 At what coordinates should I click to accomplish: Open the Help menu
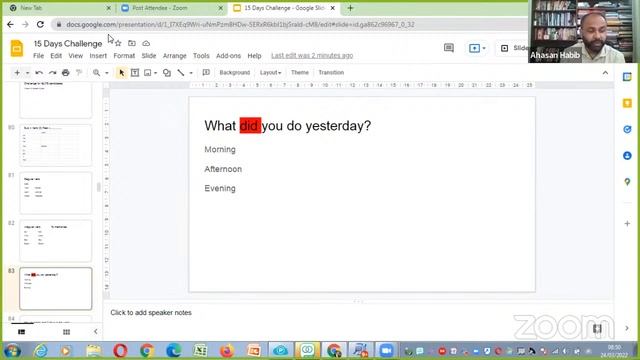coord(254,56)
